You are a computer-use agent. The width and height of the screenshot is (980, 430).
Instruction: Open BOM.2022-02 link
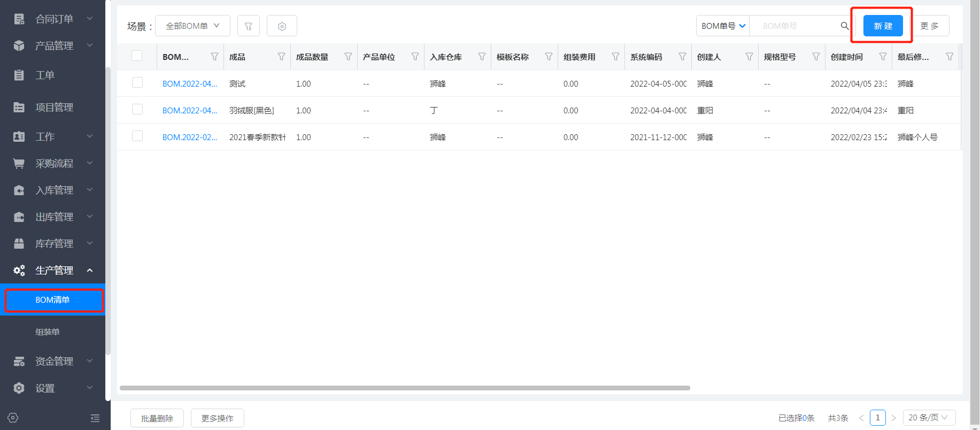(190, 137)
